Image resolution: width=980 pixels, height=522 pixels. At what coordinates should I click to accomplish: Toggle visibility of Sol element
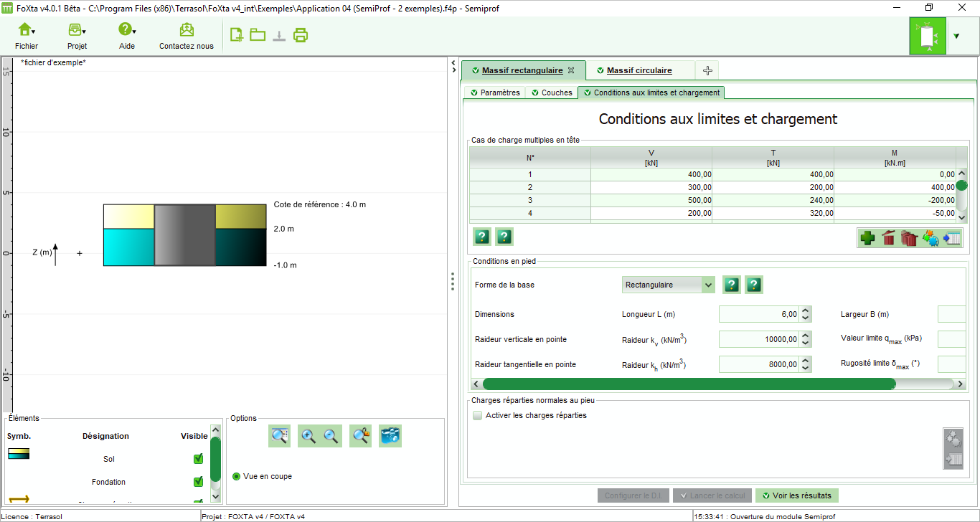[x=198, y=459]
